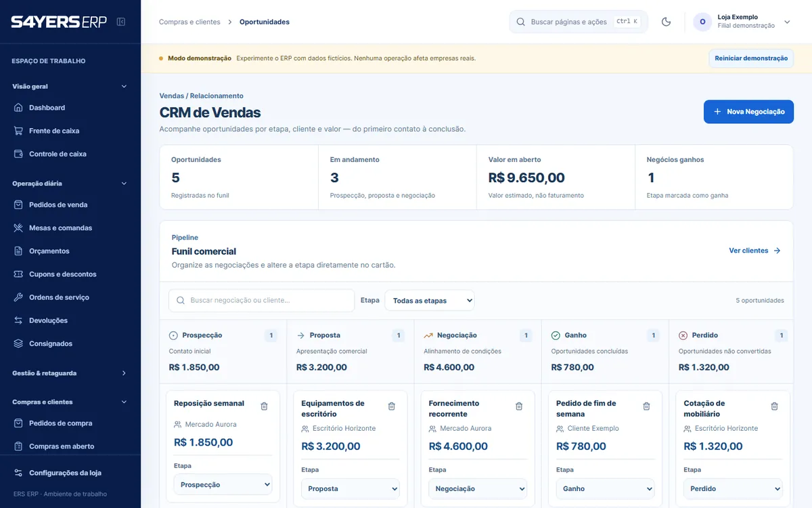The height and width of the screenshot is (508, 812).
Task: Click the Orçamentos document icon
Action: 18,251
